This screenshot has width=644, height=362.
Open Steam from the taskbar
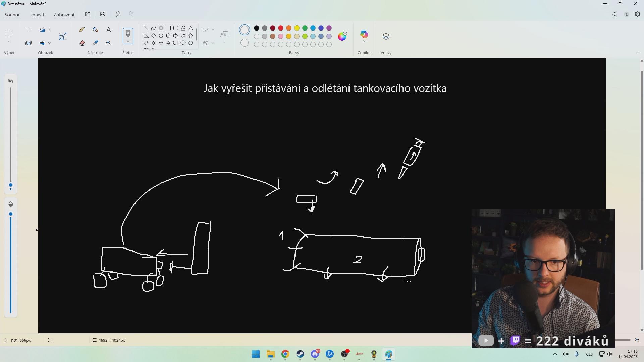click(x=300, y=354)
